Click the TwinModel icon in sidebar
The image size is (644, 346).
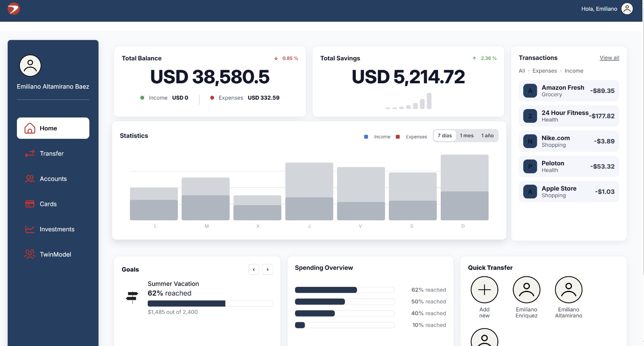point(30,254)
